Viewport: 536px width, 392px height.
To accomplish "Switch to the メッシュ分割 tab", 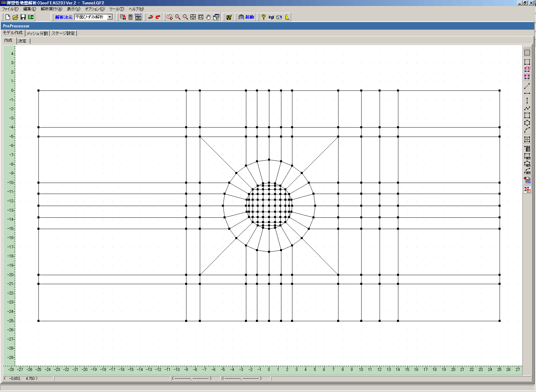I will point(37,33).
